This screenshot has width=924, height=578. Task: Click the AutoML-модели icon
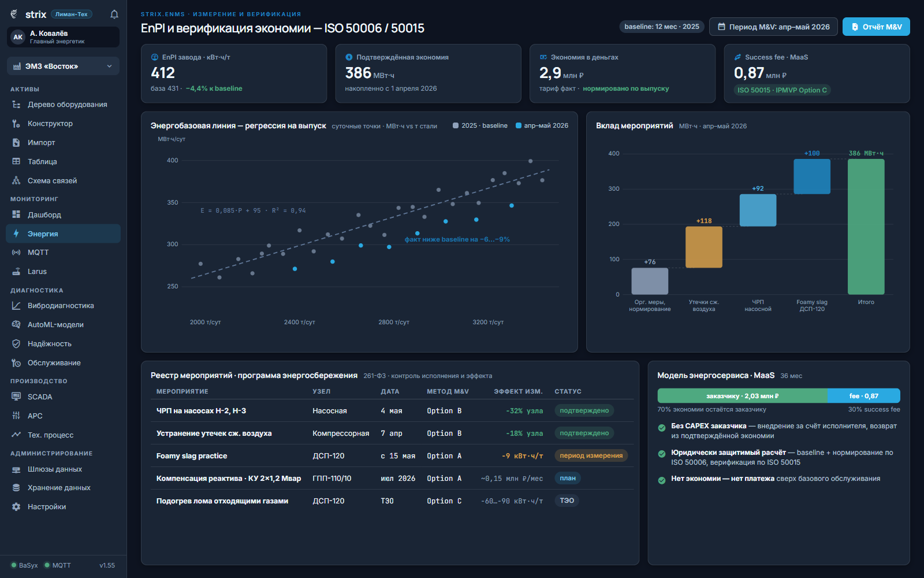pyautogui.click(x=16, y=325)
